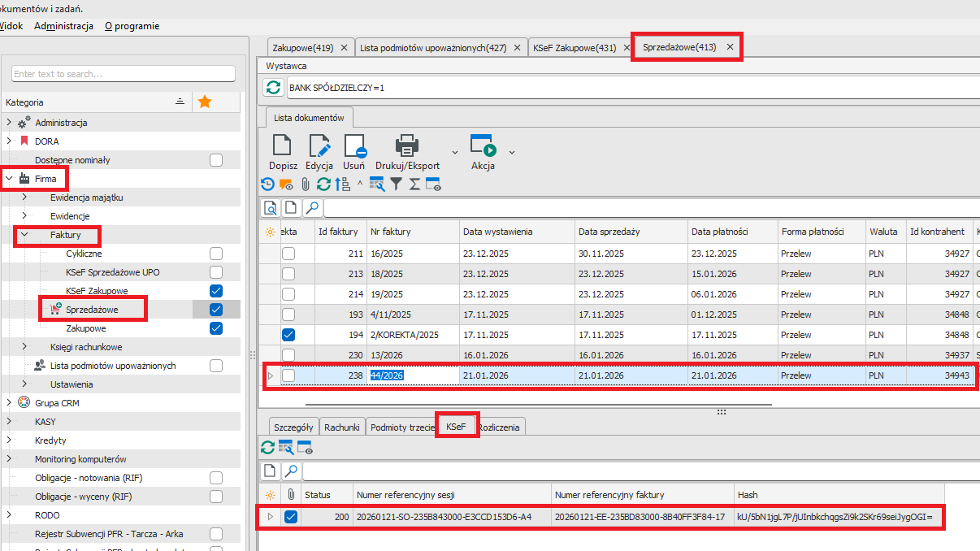
Task: Open the Rachunki detail tab
Action: coord(341,427)
